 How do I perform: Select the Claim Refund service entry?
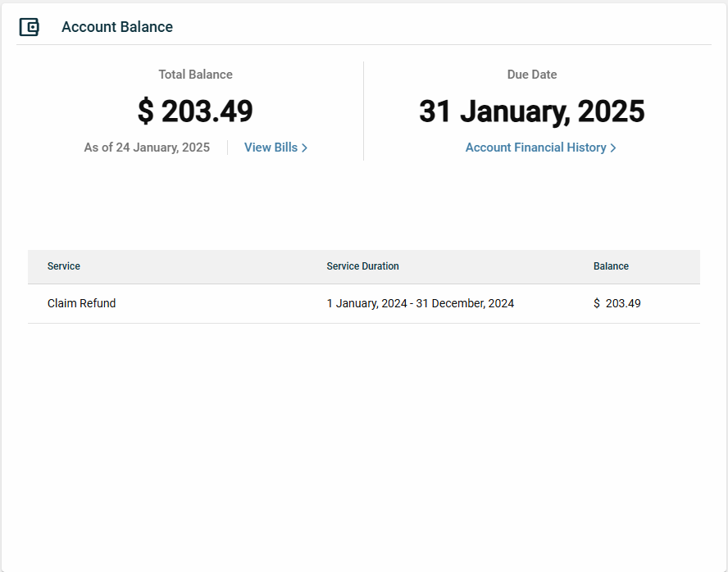click(81, 303)
